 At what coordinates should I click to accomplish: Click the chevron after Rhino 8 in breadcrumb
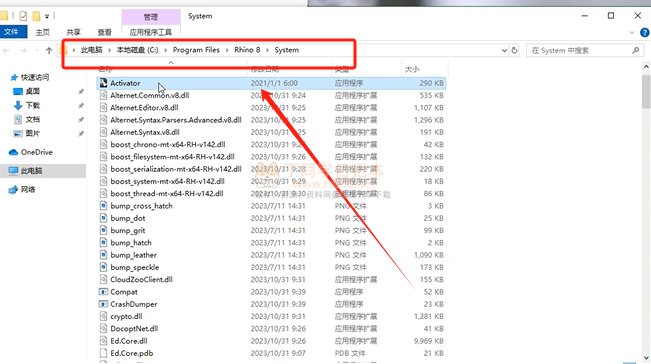(267, 50)
